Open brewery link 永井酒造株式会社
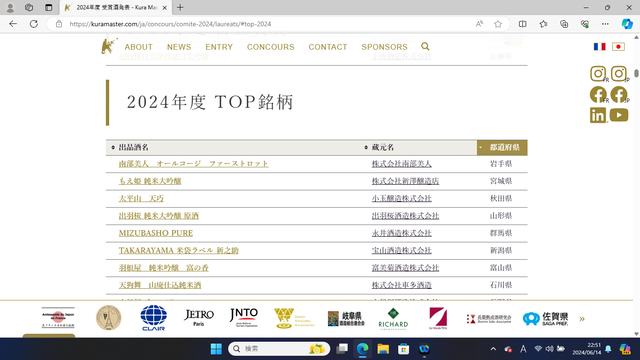The width and height of the screenshot is (640, 360). pyautogui.click(x=401, y=233)
